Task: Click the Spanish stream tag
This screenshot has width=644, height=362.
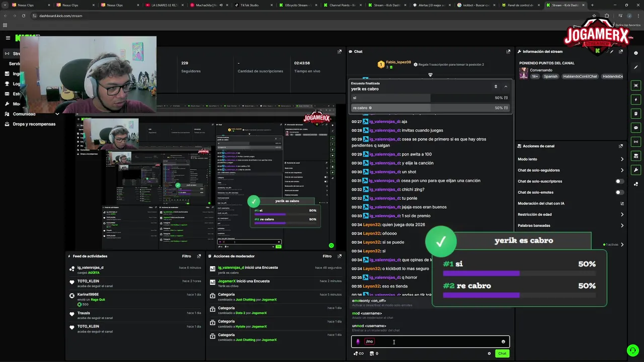Action: [x=550, y=76]
